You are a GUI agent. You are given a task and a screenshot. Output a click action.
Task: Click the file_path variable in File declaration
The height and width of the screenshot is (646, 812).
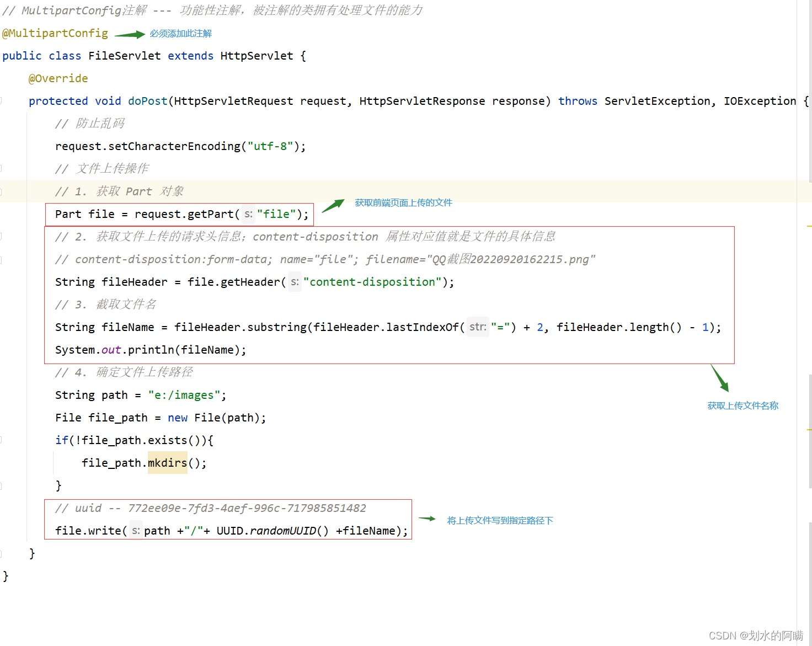click(118, 418)
